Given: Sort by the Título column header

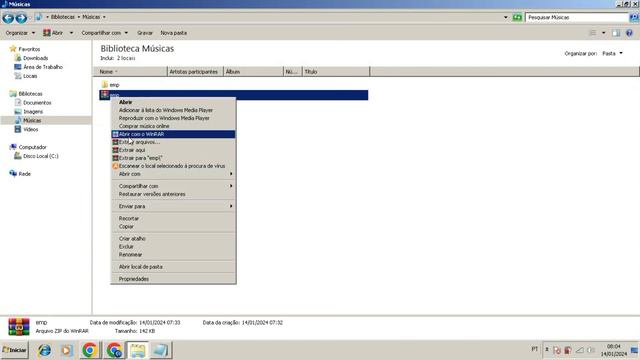Looking at the screenshot, I should 336,71.
